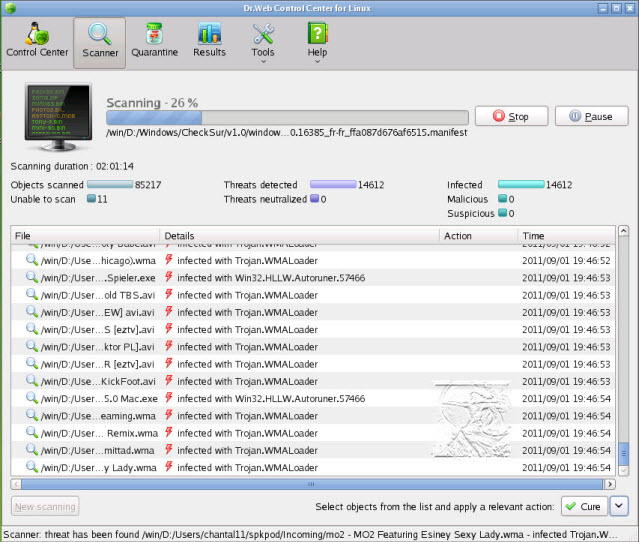The width and height of the screenshot is (639, 542).
Task: Open the Cure action dropdown arrow
Action: (619, 506)
